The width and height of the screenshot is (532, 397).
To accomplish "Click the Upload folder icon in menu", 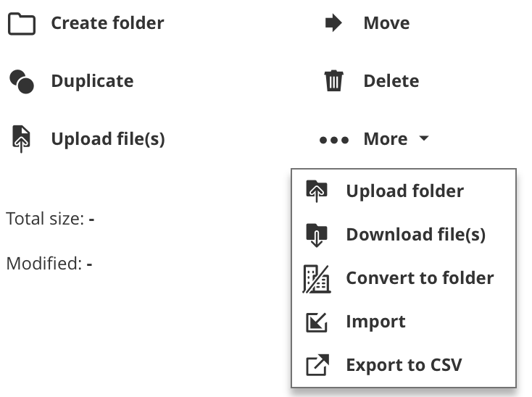I will coord(317,191).
